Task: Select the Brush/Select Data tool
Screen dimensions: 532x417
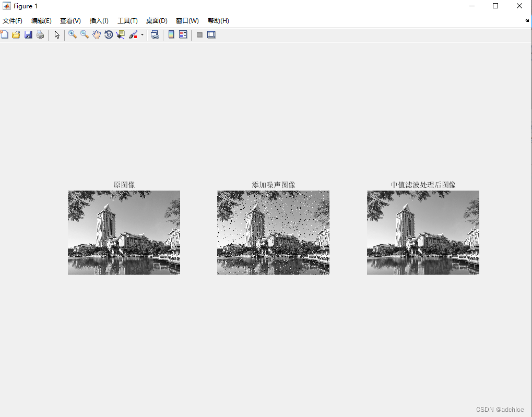Action: coord(133,34)
